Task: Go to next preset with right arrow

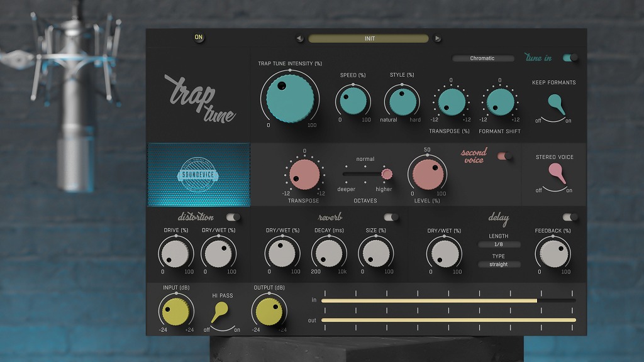Action: (x=438, y=38)
